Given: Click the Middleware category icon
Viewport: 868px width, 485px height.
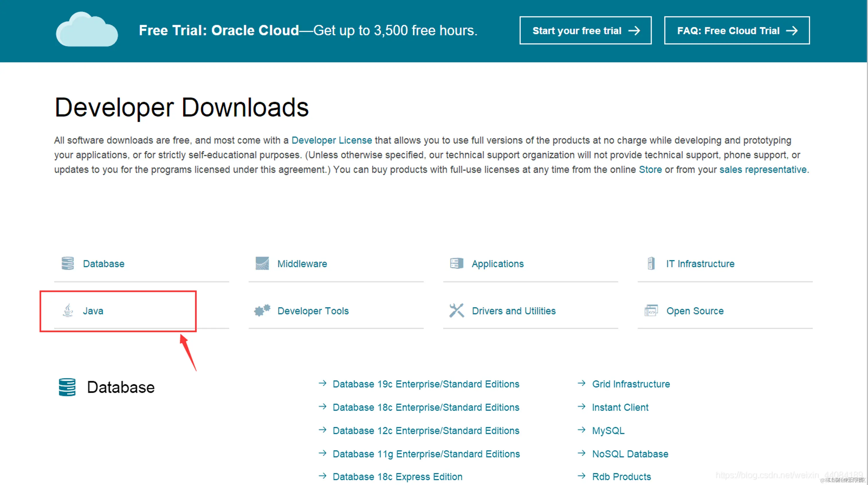Looking at the screenshot, I should point(262,263).
